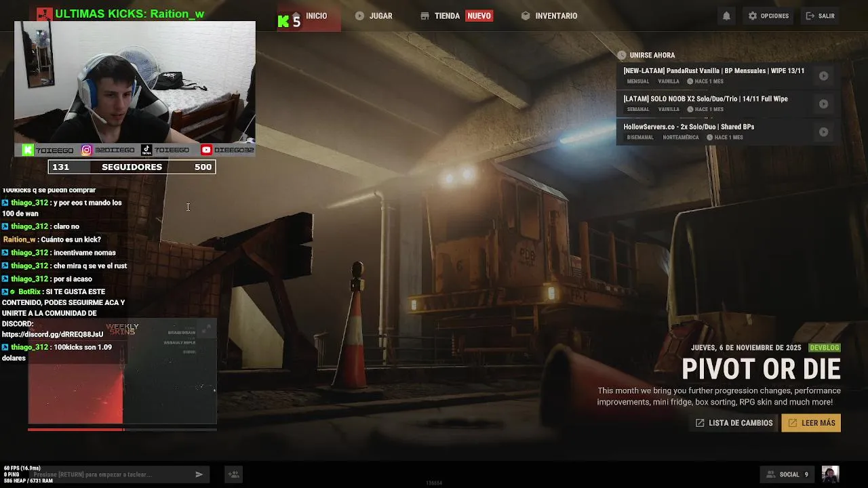Click the gear icon in OPCIONES
868x488 pixels.
click(x=753, y=16)
